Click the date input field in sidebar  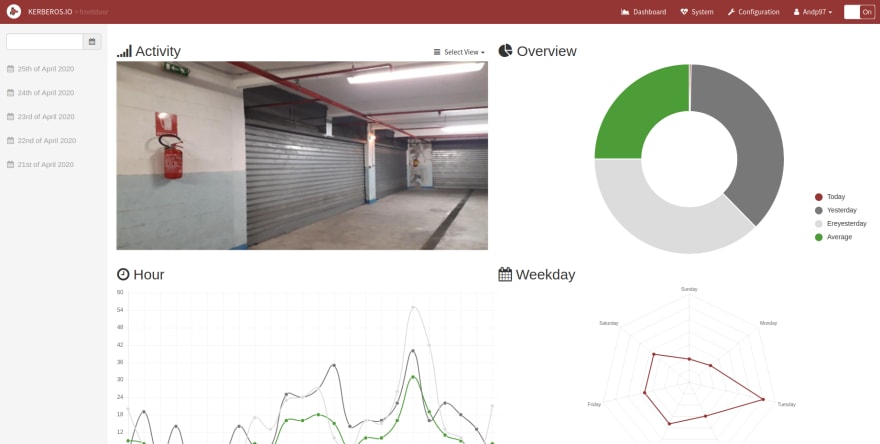pos(45,42)
